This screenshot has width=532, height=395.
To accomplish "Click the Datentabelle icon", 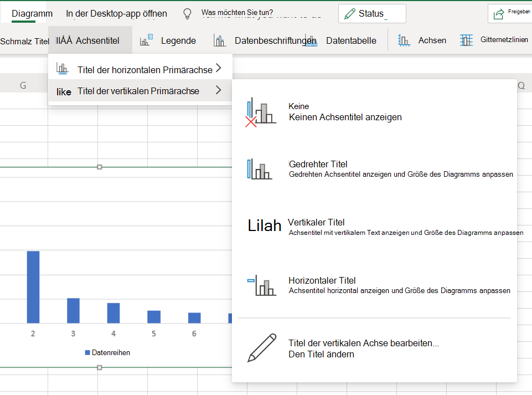I will pos(312,41).
